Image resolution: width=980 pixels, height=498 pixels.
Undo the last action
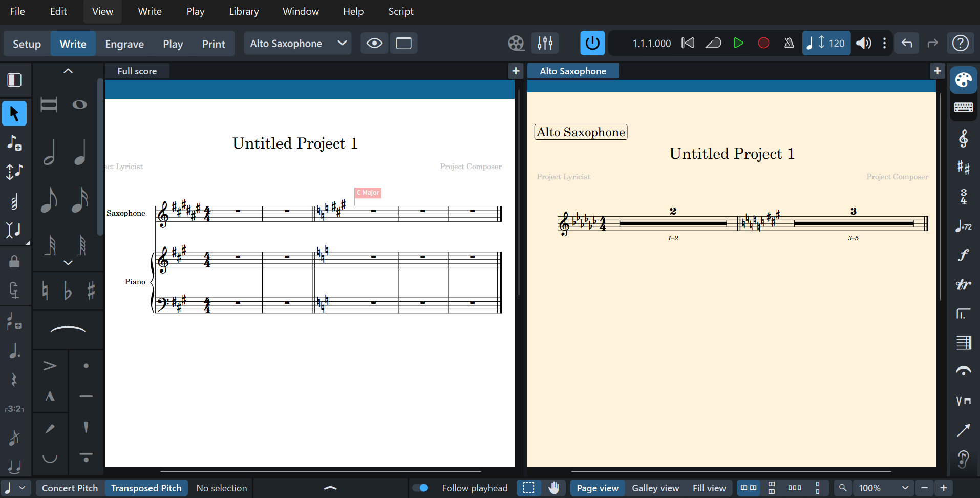pyautogui.click(x=907, y=43)
